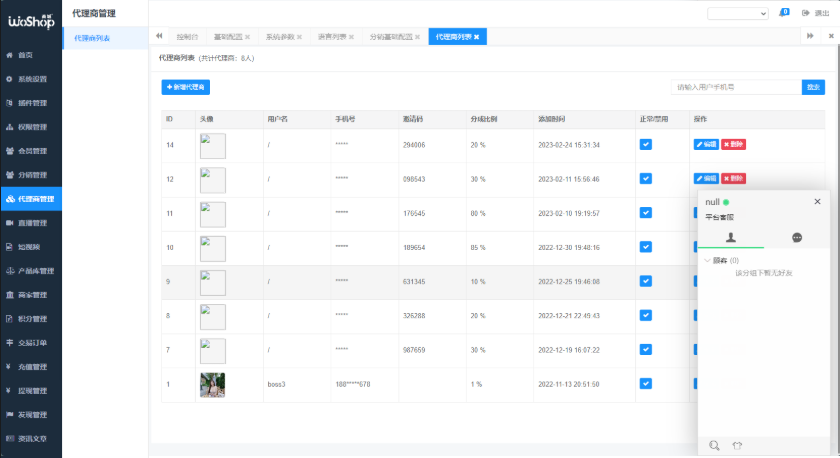Toggle status checkbox for ID 7
Image resolution: width=840 pixels, height=458 pixels.
click(x=646, y=350)
